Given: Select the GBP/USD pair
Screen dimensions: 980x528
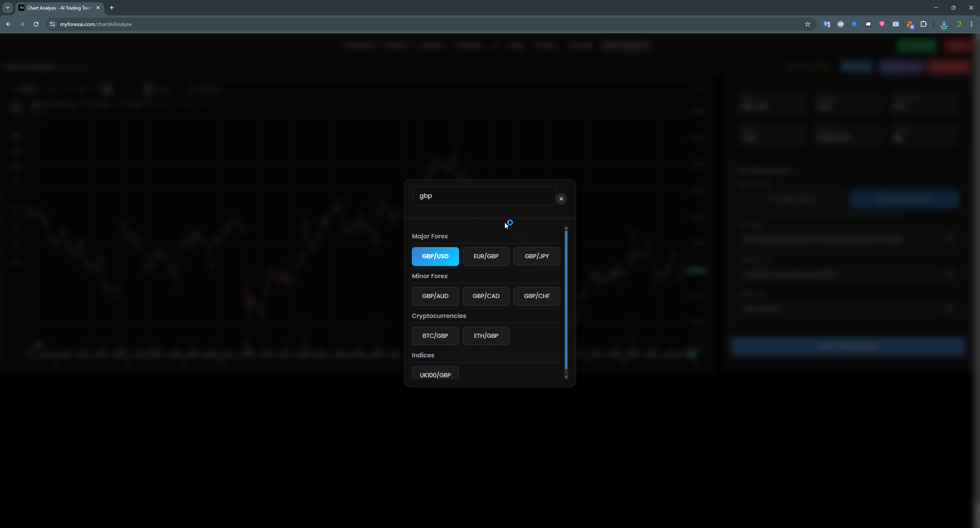Looking at the screenshot, I should tap(435, 256).
